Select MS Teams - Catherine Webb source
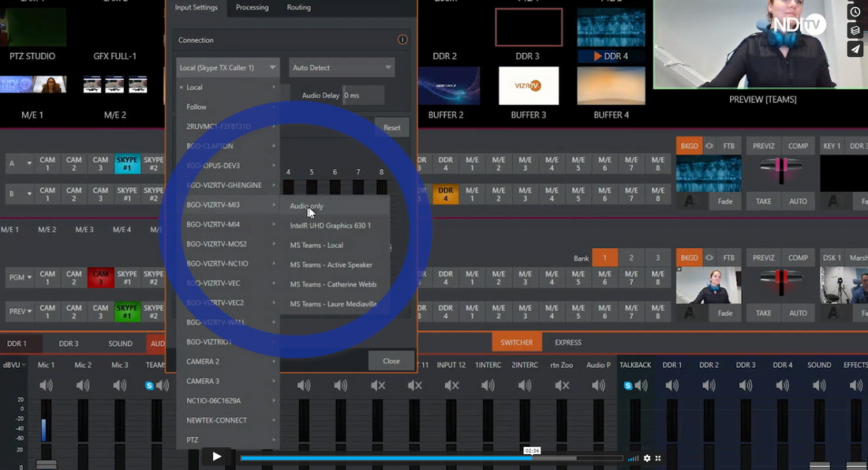The height and width of the screenshot is (470, 868). [x=335, y=284]
